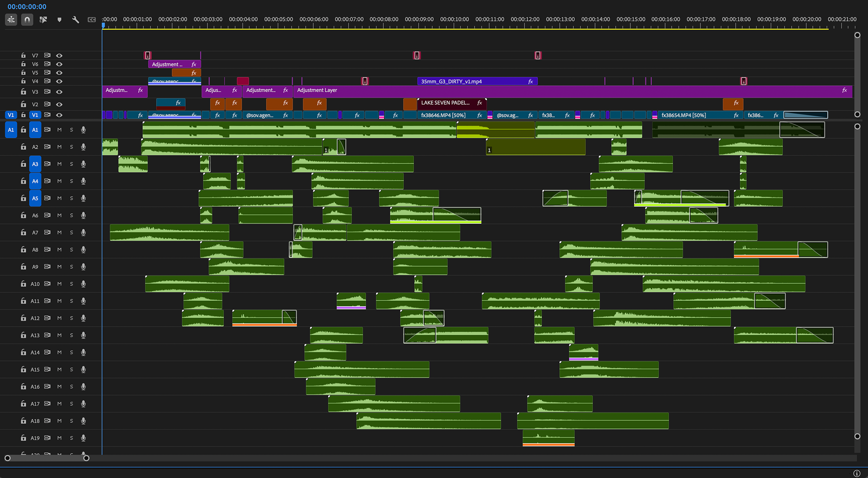Toggle sync lock on track A4
This screenshot has width=868, height=478.
[47, 181]
